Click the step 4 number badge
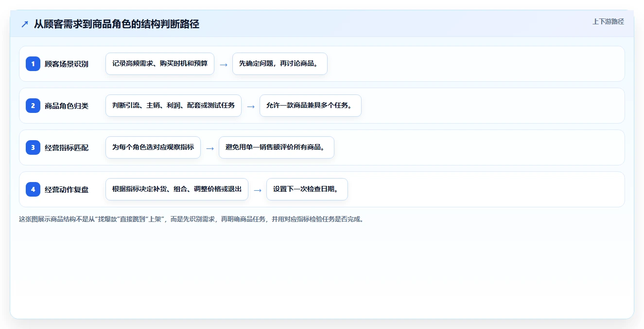The width and height of the screenshot is (644, 329). pyautogui.click(x=33, y=189)
